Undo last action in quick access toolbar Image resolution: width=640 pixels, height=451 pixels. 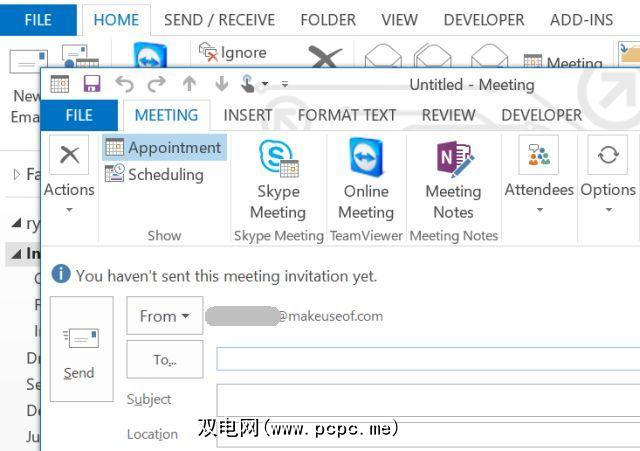point(124,84)
